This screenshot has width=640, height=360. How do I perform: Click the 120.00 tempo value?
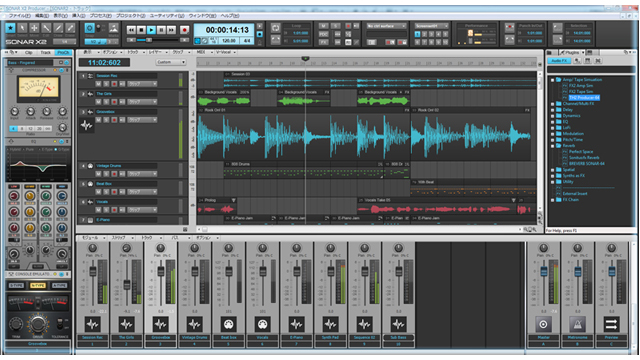[x=229, y=41]
